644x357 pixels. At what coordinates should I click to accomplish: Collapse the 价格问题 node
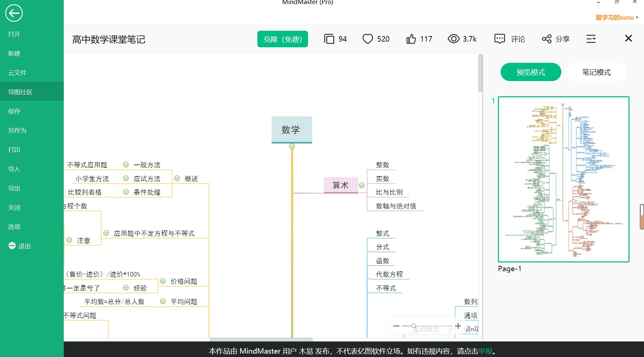pos(163,281)
